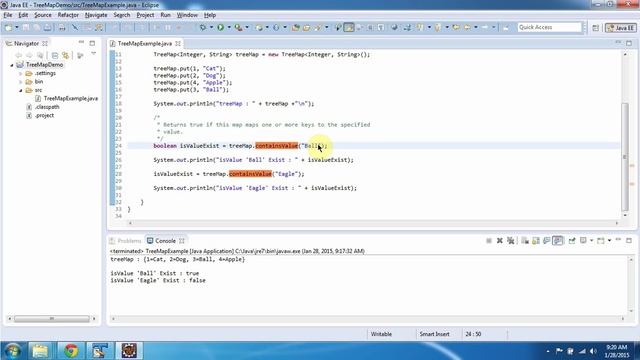Click the Run External Tools icon
Image resolution: width=640 pixels, height=360 pixels.
click(x=238, y=28)
